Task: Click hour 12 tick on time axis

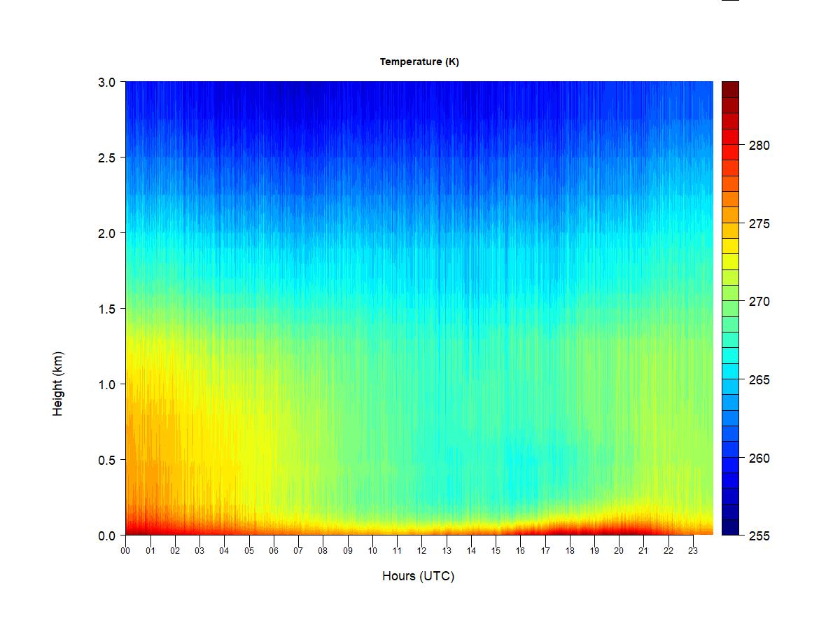Action: (421, 551)
